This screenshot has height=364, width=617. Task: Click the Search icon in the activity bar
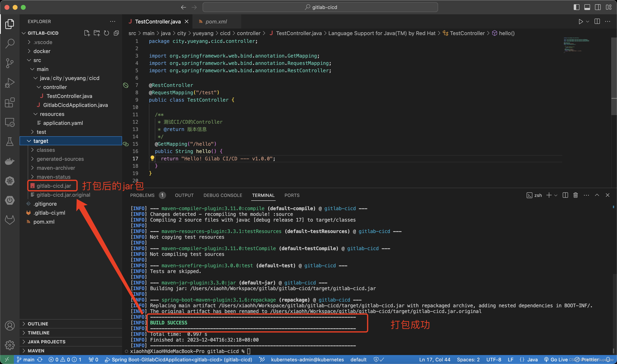click(x=10, y=43)
